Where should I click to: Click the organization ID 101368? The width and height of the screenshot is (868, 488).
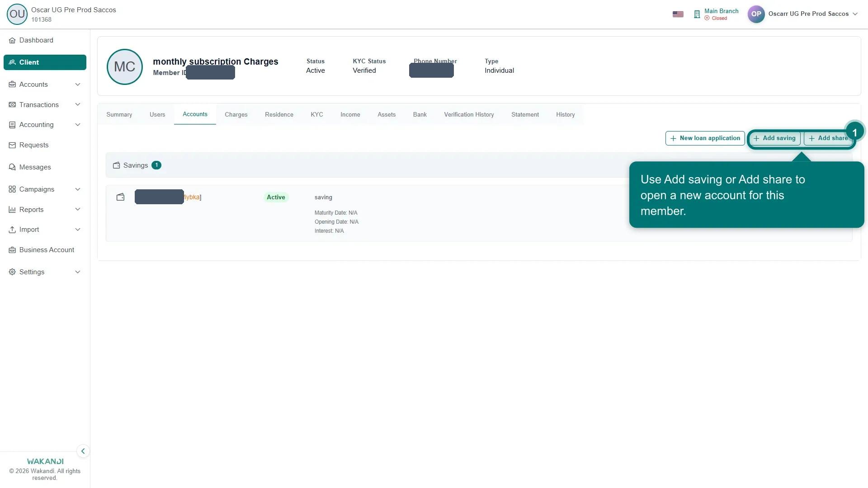coord(41,19)
